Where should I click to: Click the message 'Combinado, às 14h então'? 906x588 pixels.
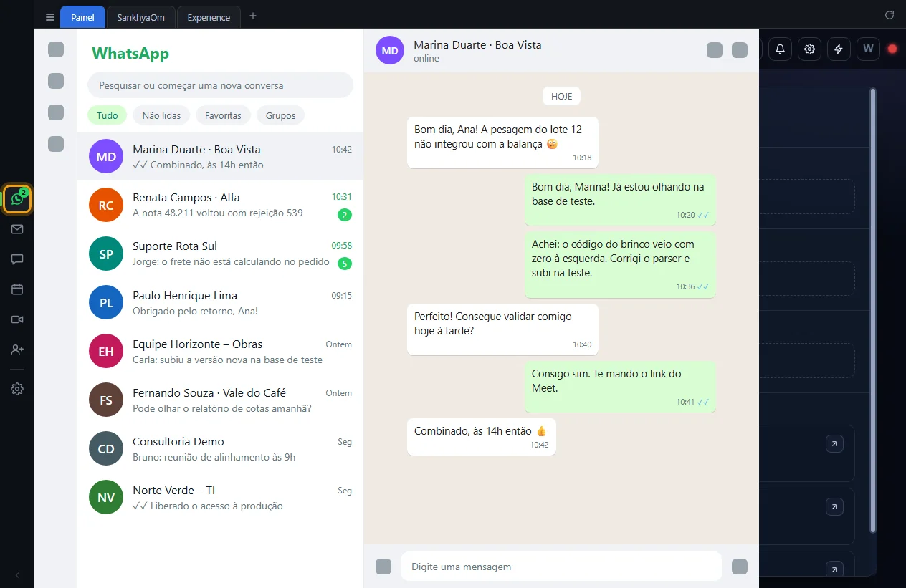pos(482,437)
